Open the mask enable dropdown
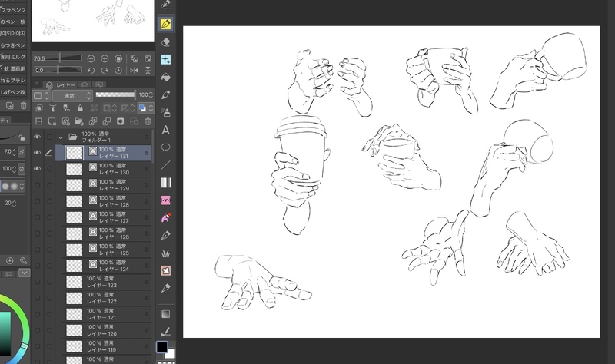This screenshot has height=364, width=615. 109,108
